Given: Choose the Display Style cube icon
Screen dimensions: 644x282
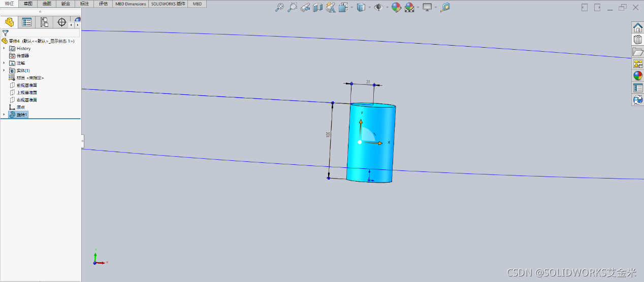Looking at the screenshot, I should (x=361, y=8).
